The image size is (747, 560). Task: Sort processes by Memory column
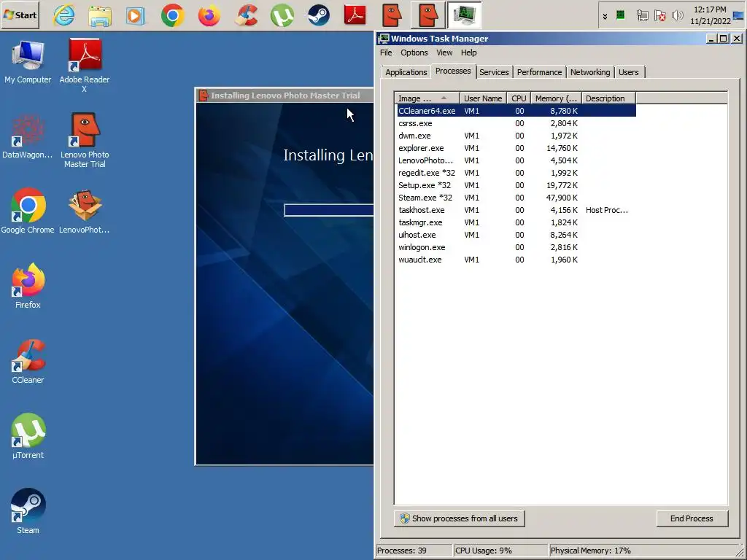pyautogui.click(x=556, y=98)
